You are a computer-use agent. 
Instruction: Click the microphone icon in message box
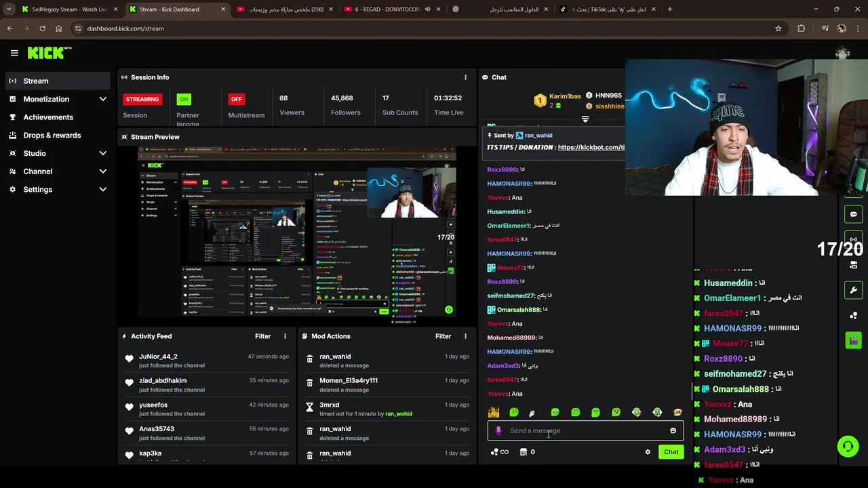coord(498,430)
